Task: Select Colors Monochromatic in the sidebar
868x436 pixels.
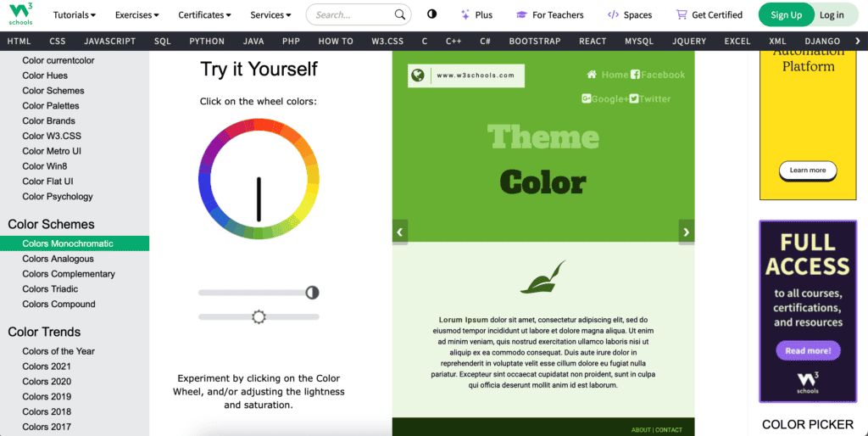Action: coord(75,243)
